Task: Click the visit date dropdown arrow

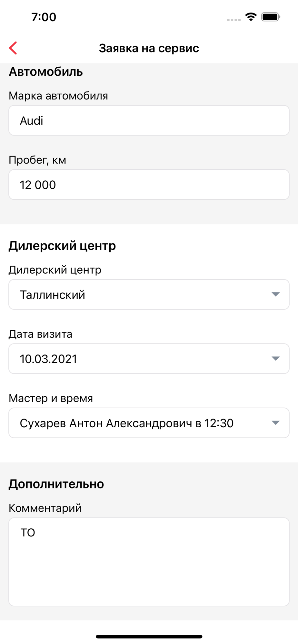Action: [275, 358]
